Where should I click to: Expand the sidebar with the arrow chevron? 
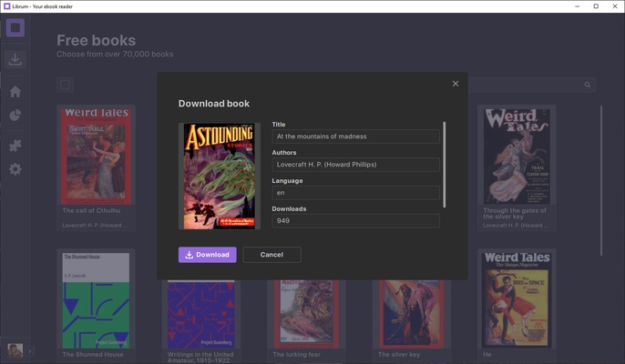pyautogui.click(x=29, y=351)
